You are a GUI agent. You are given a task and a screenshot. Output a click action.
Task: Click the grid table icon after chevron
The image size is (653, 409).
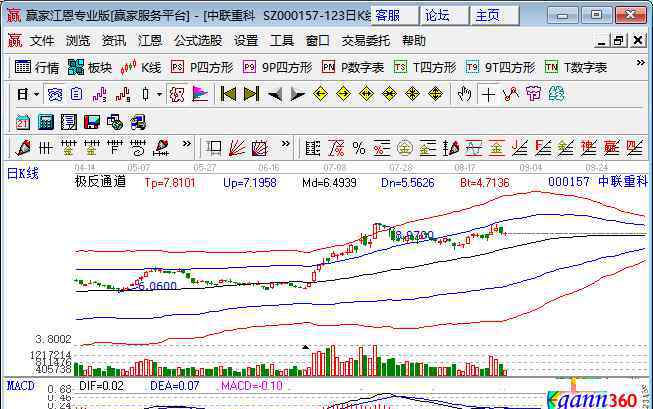(313, 148)
